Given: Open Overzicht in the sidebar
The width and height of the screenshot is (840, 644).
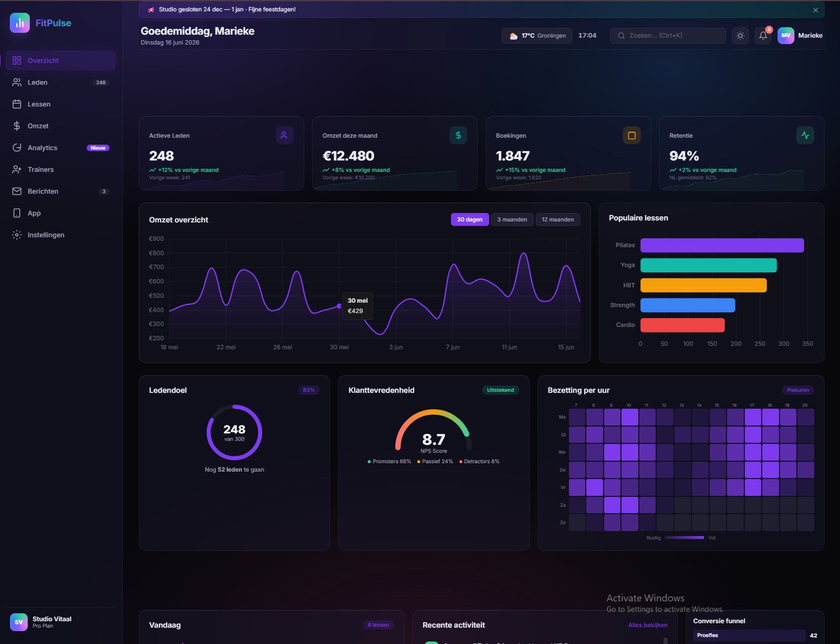Looking at the screenshot, I should pos(61,60).
